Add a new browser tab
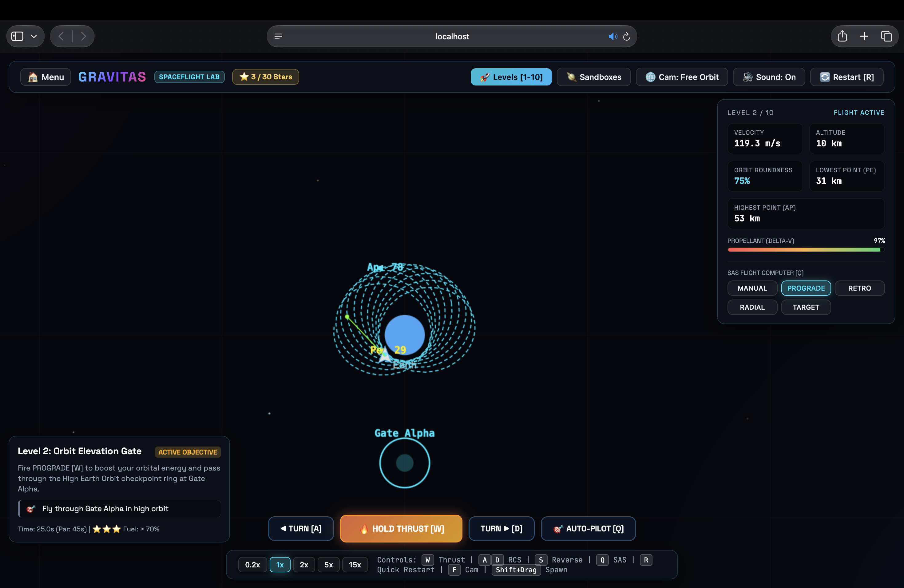This screenshot has height=588, width=904. [864, 36]
